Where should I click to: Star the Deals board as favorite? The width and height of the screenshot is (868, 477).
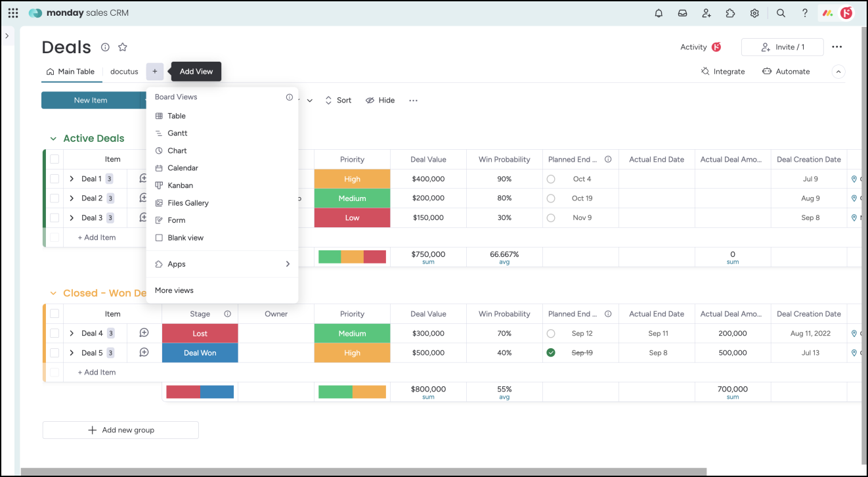coord(123,47)
